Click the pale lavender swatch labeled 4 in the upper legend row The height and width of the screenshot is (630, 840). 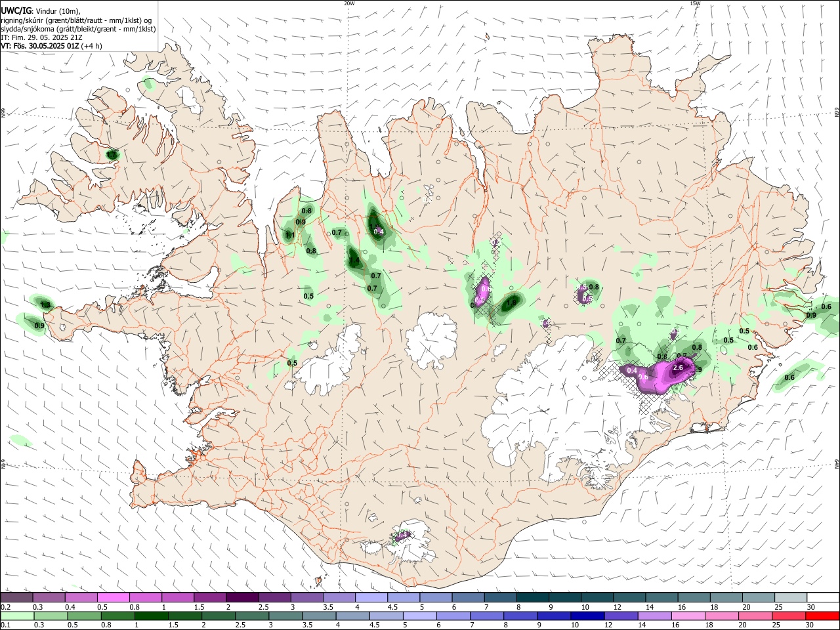coord(371,598)
